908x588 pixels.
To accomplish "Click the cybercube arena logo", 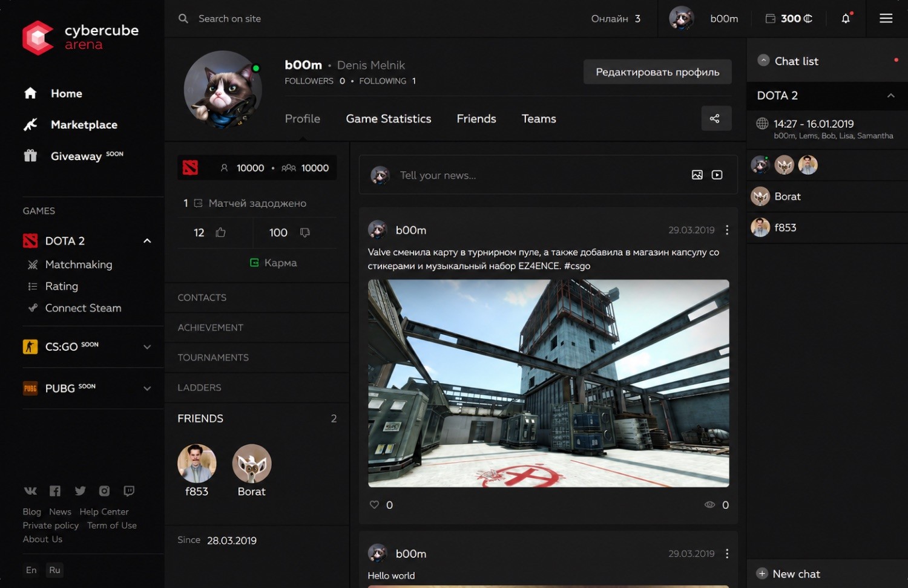I will point(81,38).
